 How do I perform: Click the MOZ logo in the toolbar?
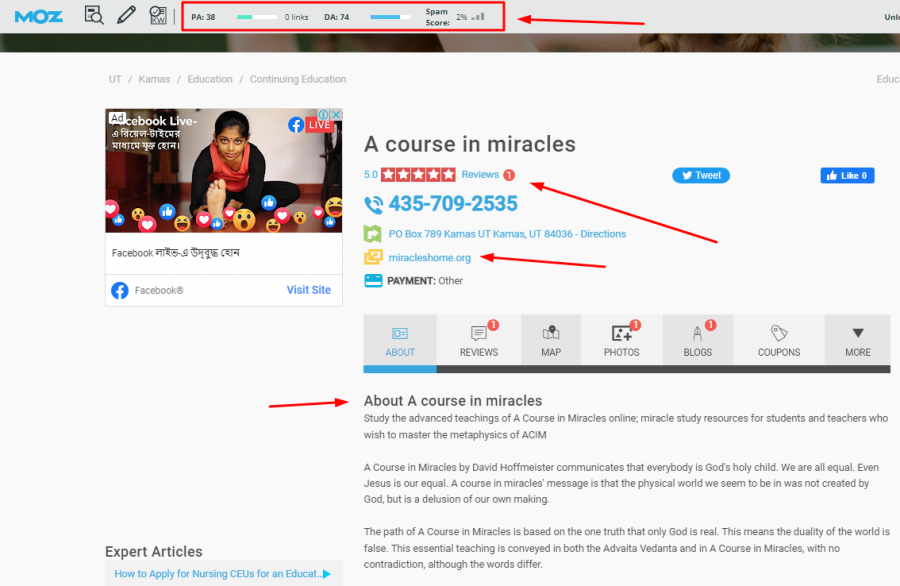pos(38,17)
